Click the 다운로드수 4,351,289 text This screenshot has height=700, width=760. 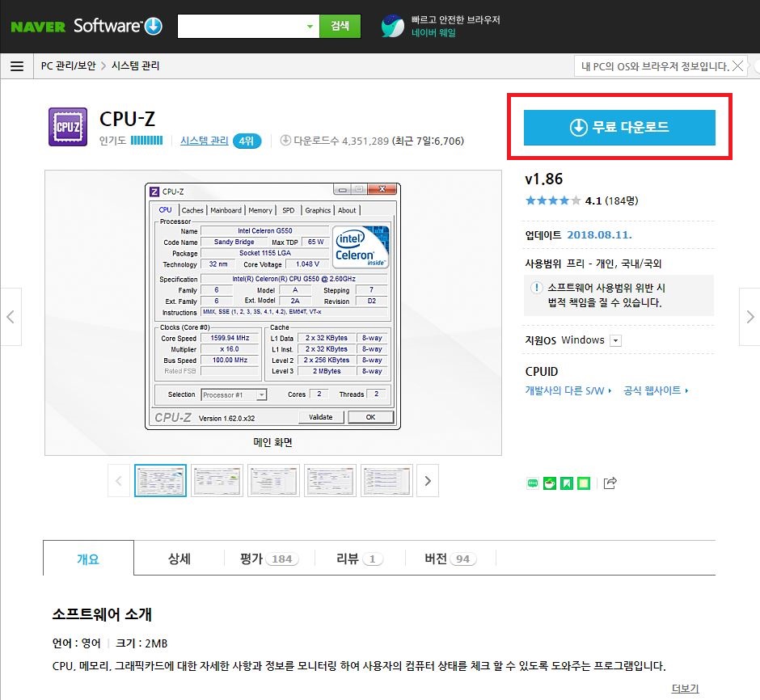click(x=340, y=141)
